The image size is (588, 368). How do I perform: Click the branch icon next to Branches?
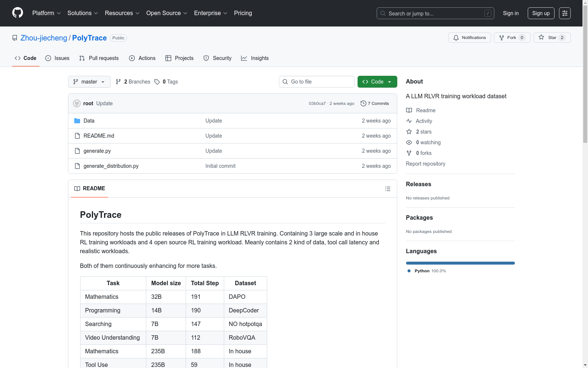click(x=118, y=82)
